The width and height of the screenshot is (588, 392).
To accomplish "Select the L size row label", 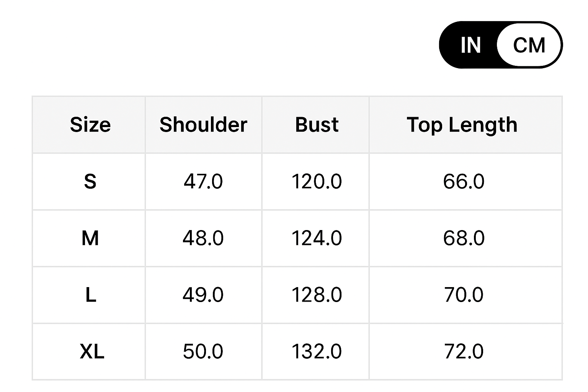I will tap(90, 295).
